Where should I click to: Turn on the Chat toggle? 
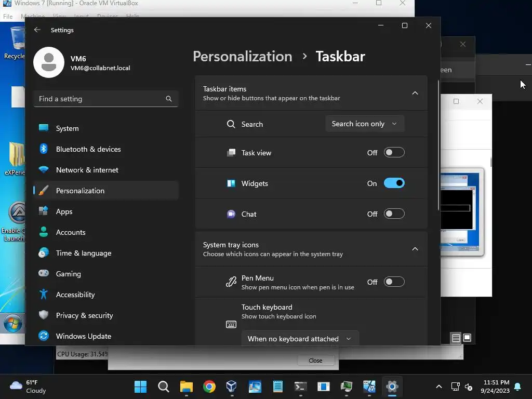pyautogui.click(x=394, y=214)
